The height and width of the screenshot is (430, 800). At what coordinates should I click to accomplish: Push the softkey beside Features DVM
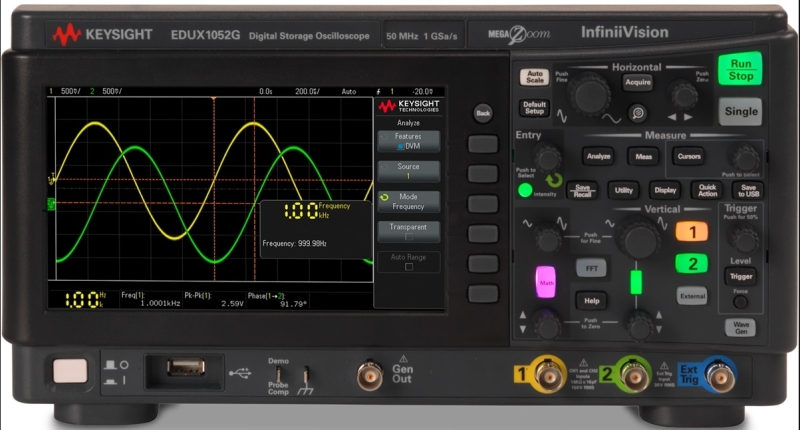(483, 144)
